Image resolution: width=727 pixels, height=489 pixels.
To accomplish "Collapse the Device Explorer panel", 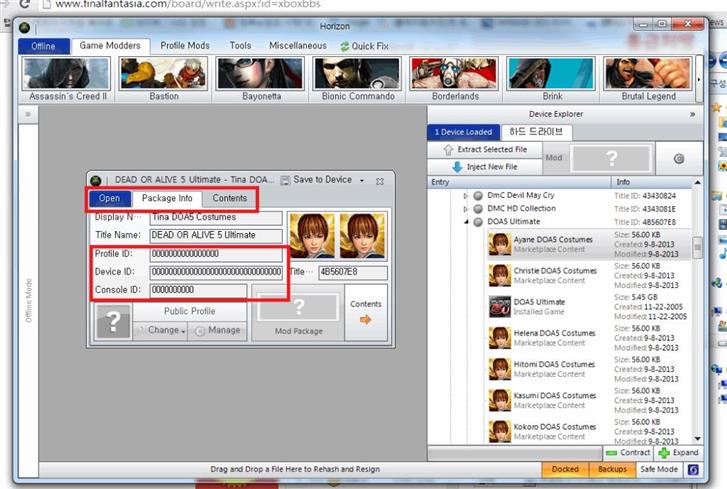I will 692,114.
